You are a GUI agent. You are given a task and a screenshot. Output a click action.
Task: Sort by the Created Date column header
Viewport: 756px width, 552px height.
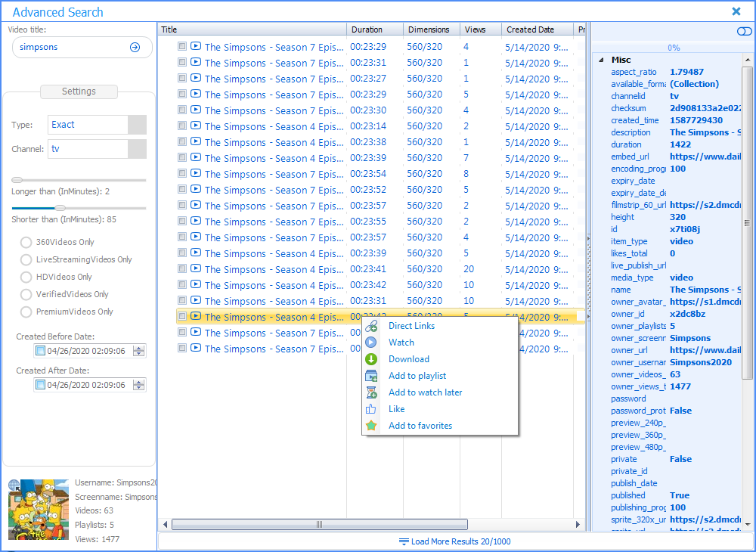(537, 29)
